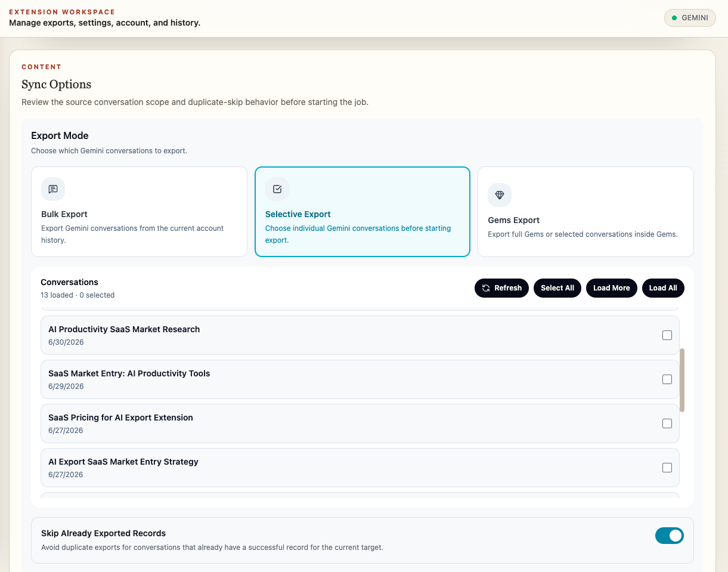Click the 6/29/2026 date text
This screenshot has height=572, width=728.
coord(66,387)
